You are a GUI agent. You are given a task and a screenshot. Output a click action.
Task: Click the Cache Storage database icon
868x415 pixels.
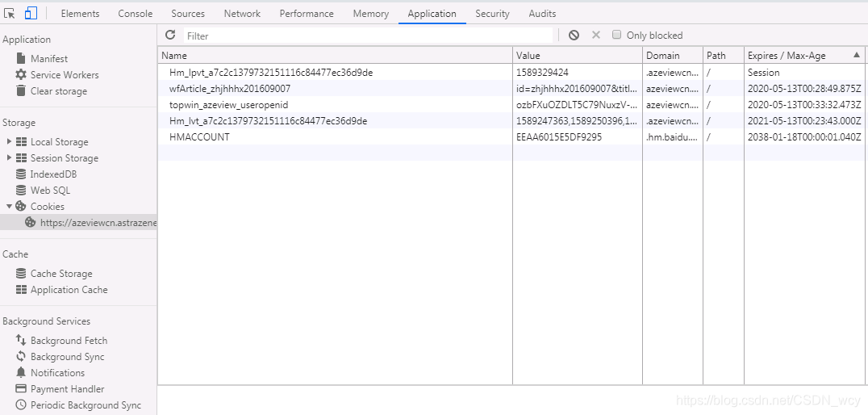pos(21,273)
